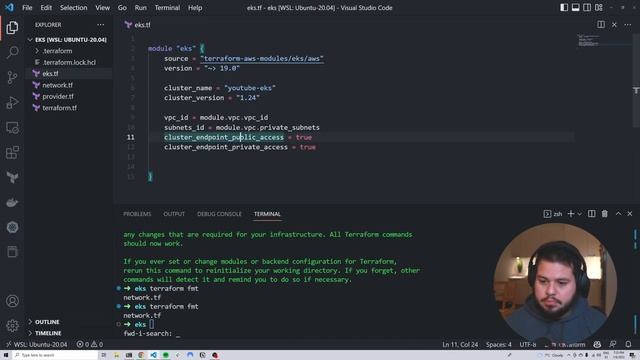Click the errors and warnings status indicator
Image resolution: width=640 pixels, height=360 pixels.
point(89,344)
